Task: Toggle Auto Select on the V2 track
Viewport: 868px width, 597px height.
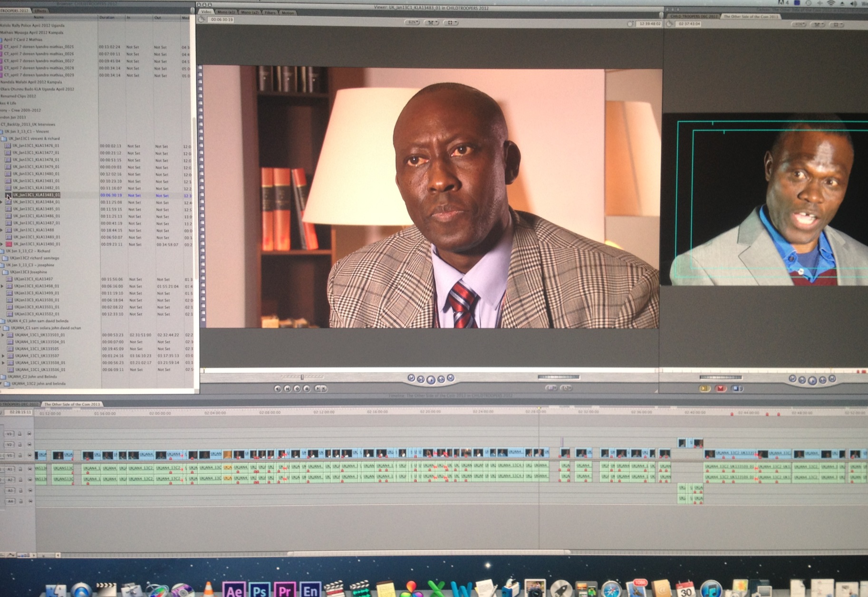Action: click(29, 445)
